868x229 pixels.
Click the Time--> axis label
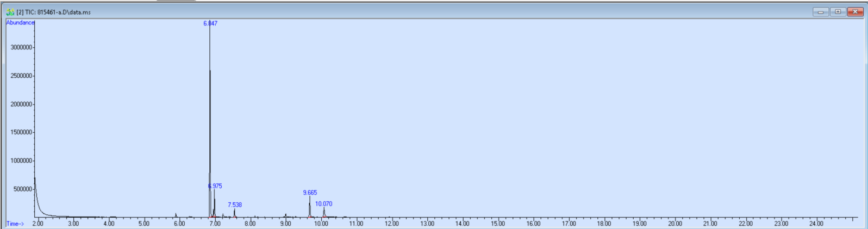pos(15,224)
